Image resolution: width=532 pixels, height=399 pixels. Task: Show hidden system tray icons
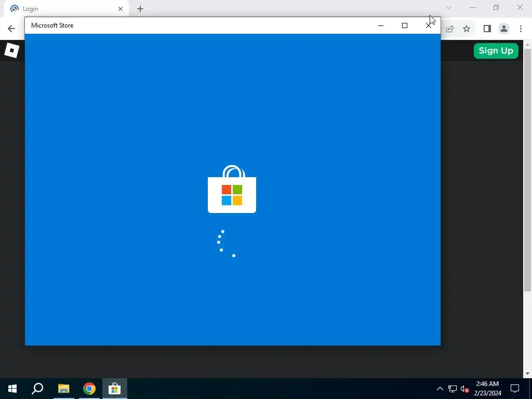(440, 389)
